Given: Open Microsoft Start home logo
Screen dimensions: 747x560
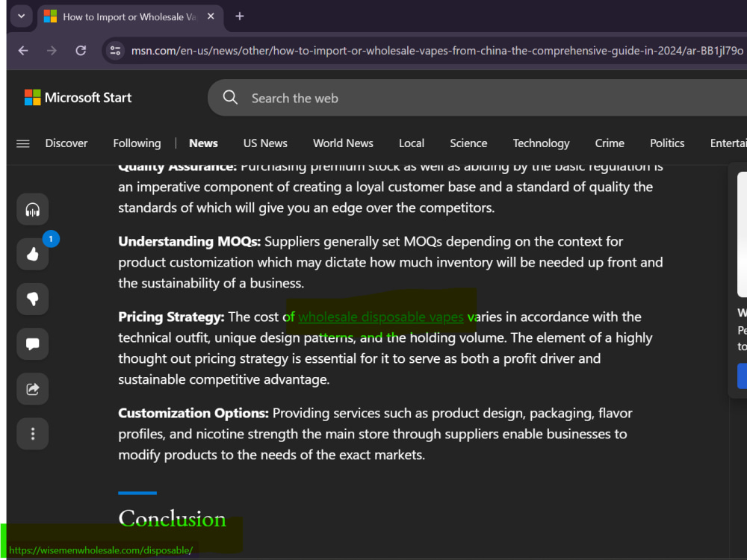Looking at the screenshot, I should (x=78, y=98).
